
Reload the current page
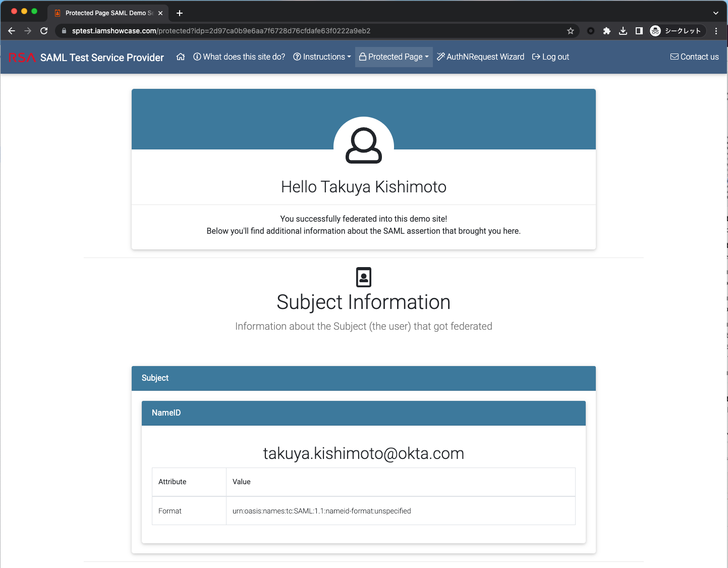44,31
